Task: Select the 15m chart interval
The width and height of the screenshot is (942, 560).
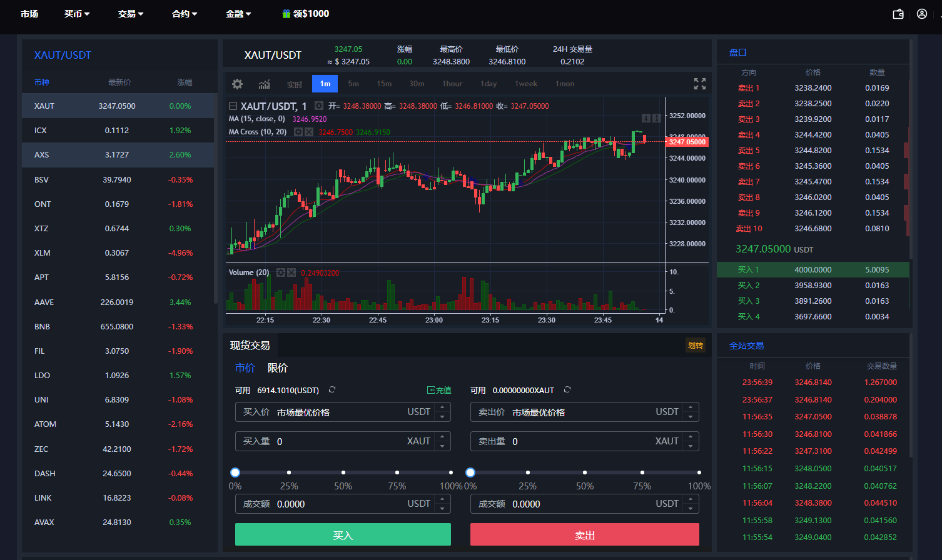Action: [384, 84]
